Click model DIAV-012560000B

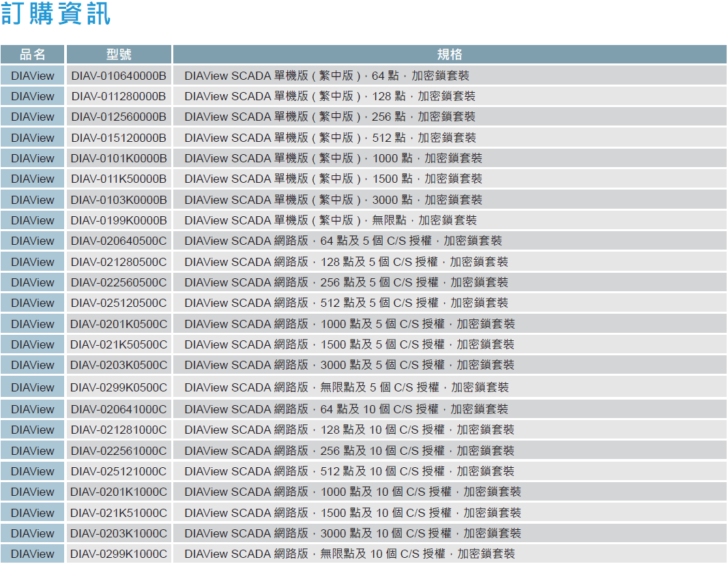coord(119,117)
